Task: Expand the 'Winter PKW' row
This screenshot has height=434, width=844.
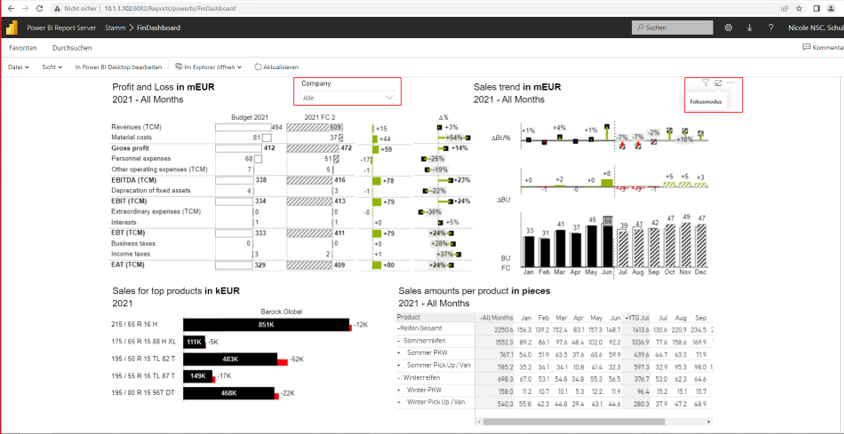Action: pyautogui.click(x=399, y=390)
